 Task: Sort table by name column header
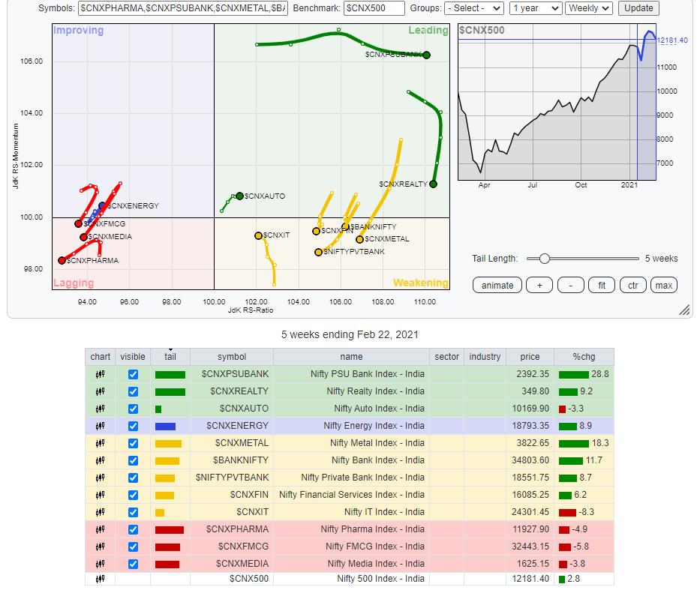pos(351,357)
